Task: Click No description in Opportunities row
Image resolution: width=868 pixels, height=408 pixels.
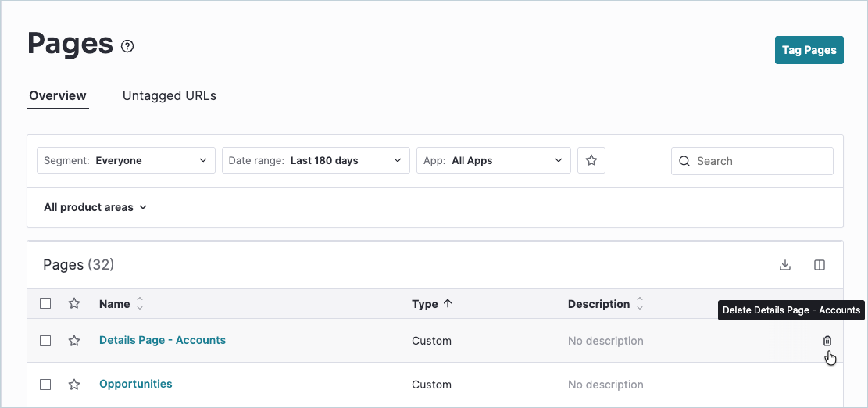Action: pos(605,385)
